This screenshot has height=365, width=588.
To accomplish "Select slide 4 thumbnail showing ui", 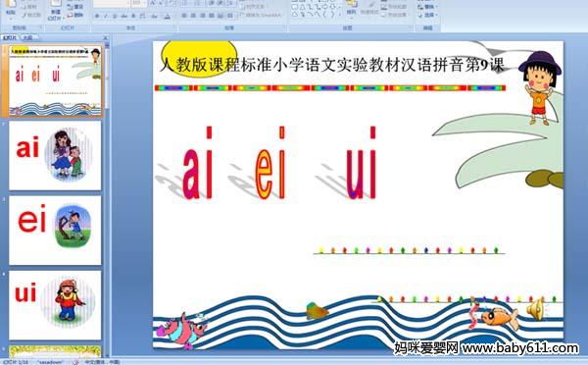I will click(55, 305).
